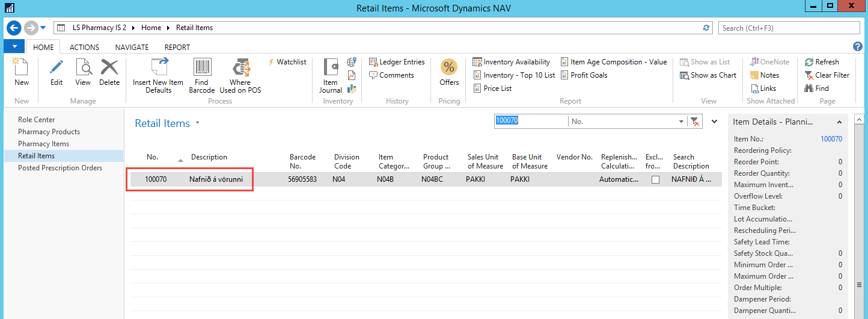The width and height of the screenshot is (868, 319).
Task: Expand the filter pane chevron
Action: point(714,122)
